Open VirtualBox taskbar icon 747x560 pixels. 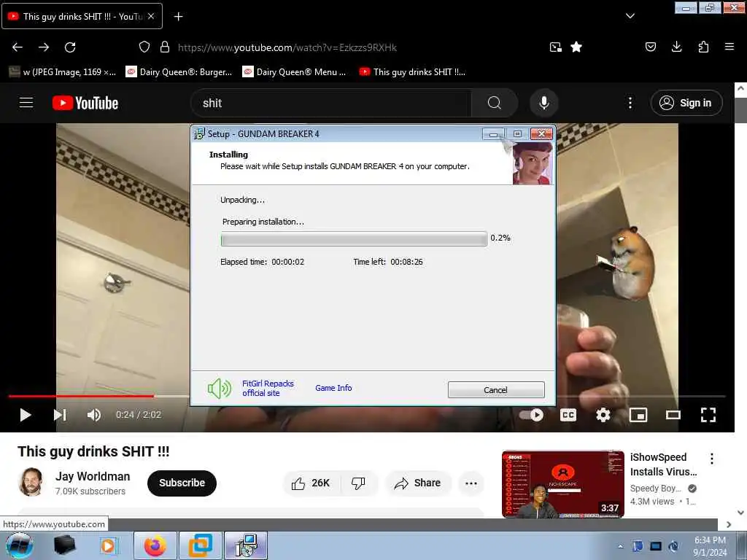(200, 546)
